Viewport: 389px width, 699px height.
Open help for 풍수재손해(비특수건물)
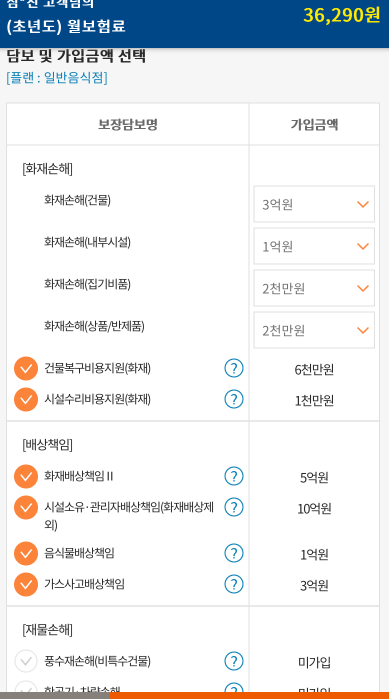(234, 662)
